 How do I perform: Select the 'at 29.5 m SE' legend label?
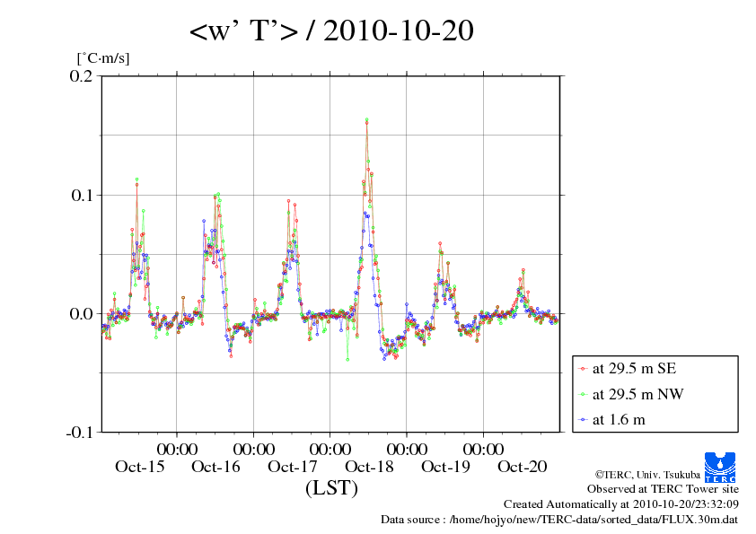point(634,369)
